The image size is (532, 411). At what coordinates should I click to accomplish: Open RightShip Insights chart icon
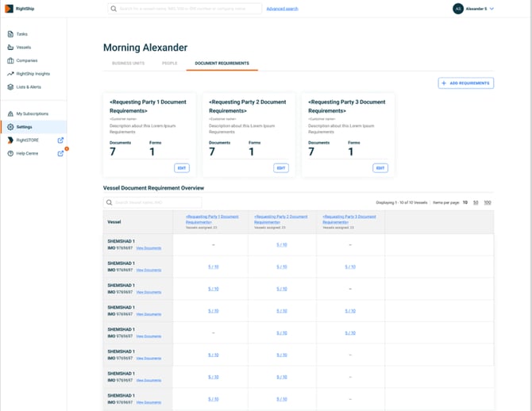(10, 73)
